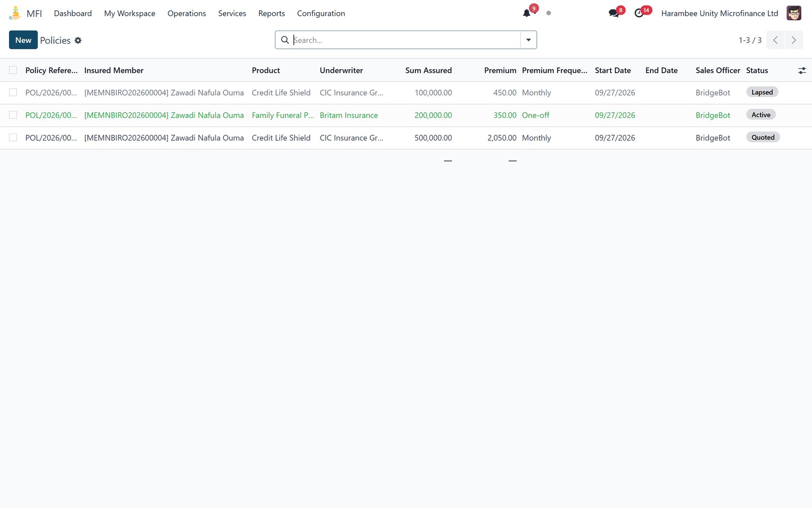
Task: Click the One-off premium frequency cell
Action: (535, 115)
